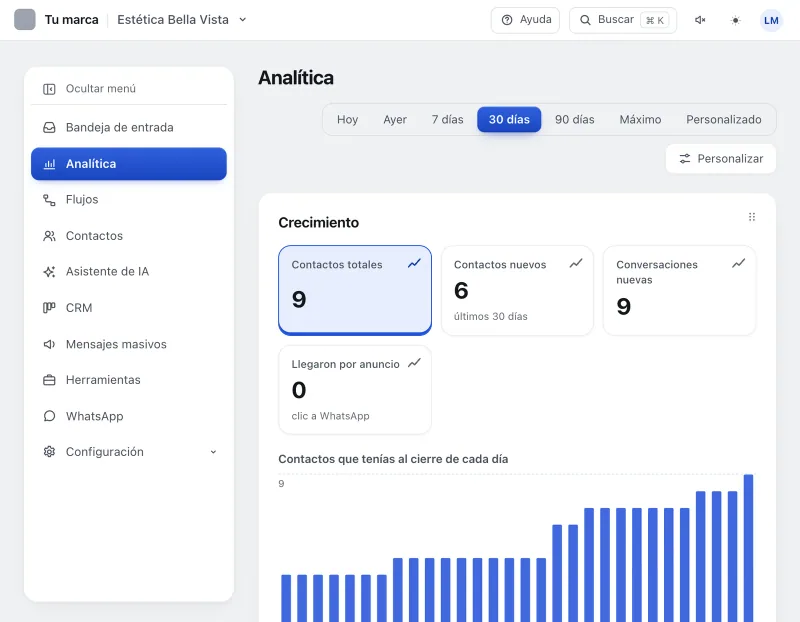The width and height of the screenshot is (800, 622).
Task: Click the AI sparkle icon
Action: [x=49, y=272]
